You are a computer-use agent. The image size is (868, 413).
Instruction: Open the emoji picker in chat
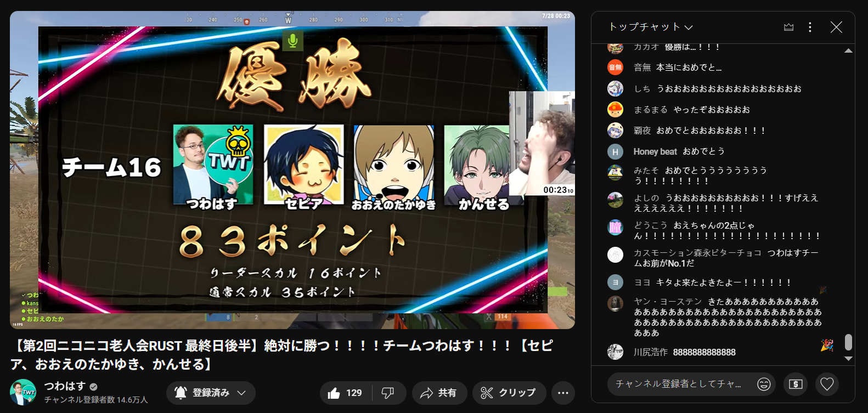pos(764,384)
